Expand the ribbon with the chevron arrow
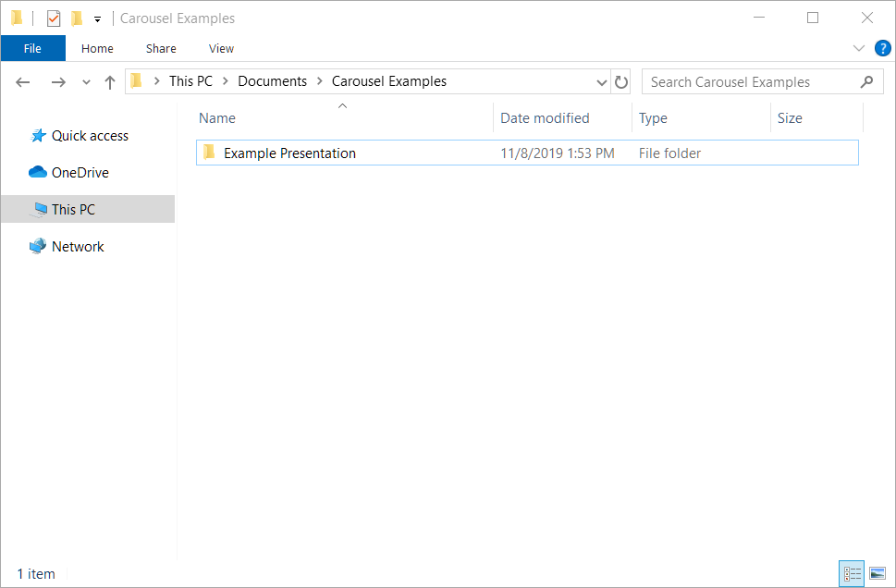The width and height of the screenshot is (896, 588). click(859, 48)
